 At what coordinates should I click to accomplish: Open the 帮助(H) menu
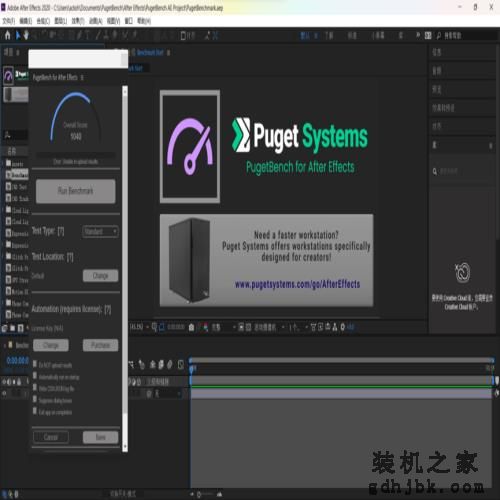[x=144, y=21]
